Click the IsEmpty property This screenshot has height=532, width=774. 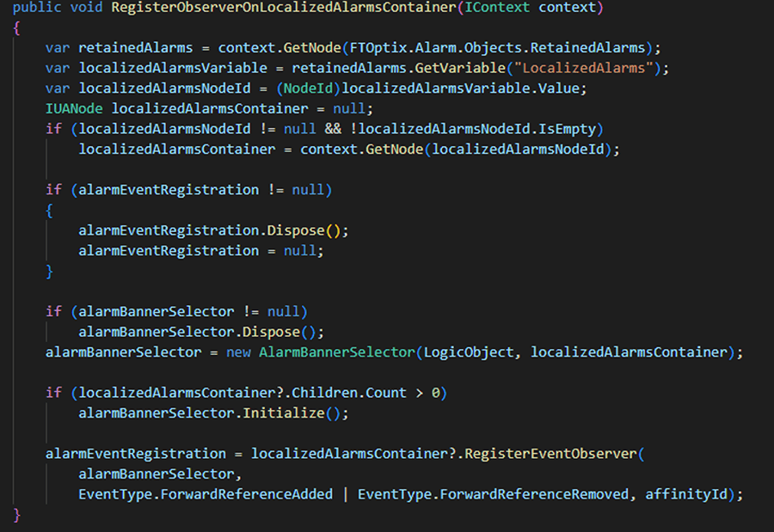pyautogui.click(x=567, y=129)
